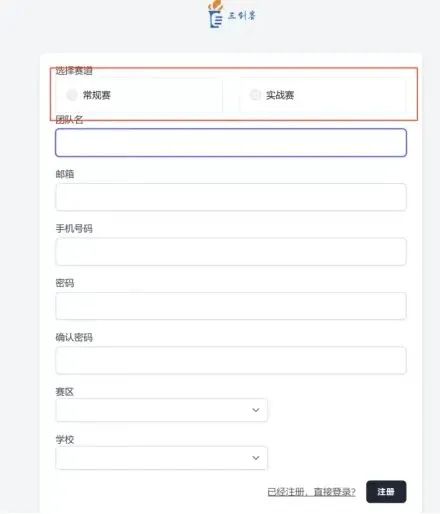Select the 实战赛 radio button
Screen dimensions: 440x514
pos(255,95)
